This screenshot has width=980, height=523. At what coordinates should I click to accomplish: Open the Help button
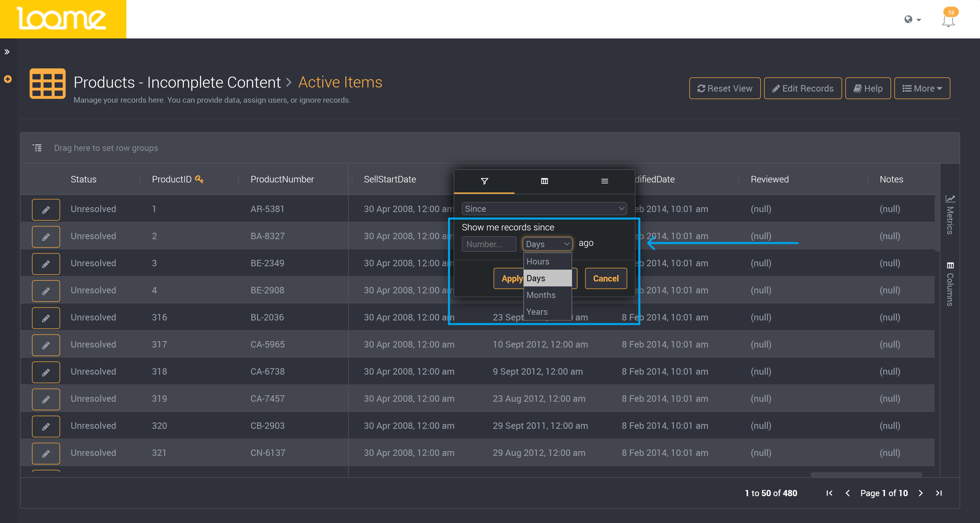(868, 88)
